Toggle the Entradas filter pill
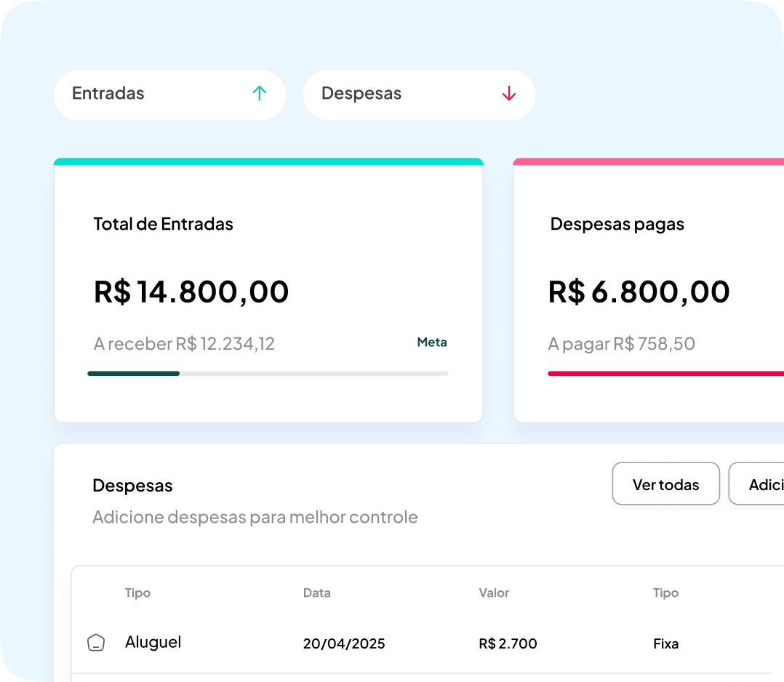Viewport: 784px width, 682px height. (x=169, y=94)
